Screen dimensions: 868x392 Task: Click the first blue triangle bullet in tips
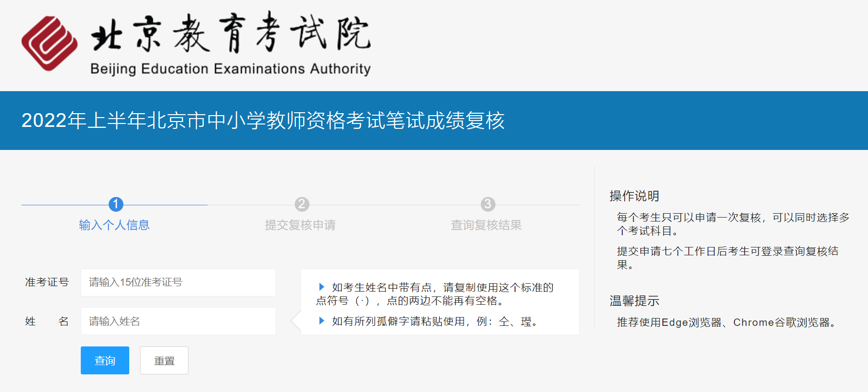point(322,287)
